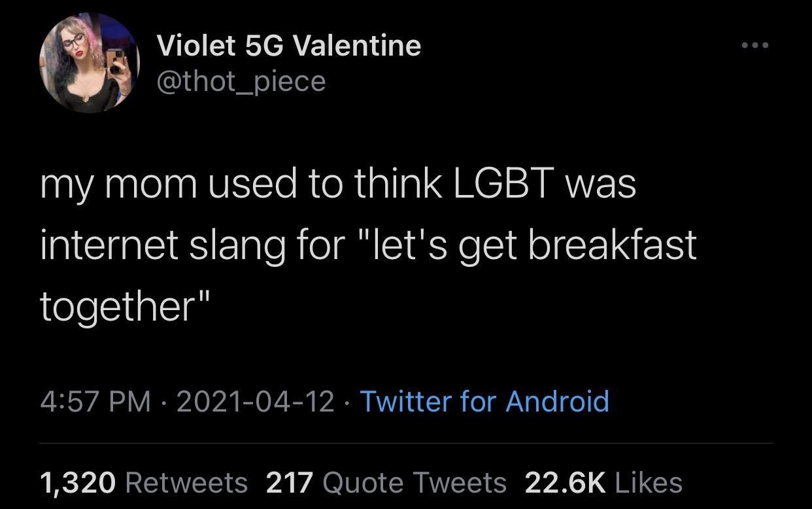812x509 pixels.
Task: Click the @thot_piece handle
Action: pos(241,81)
